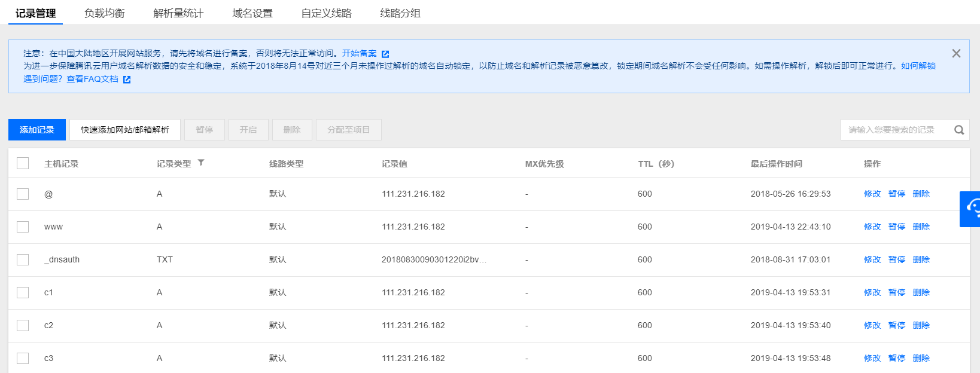Click the toolbar 删除 button
This screenshot has width=980, height=373.
(292, 130)
